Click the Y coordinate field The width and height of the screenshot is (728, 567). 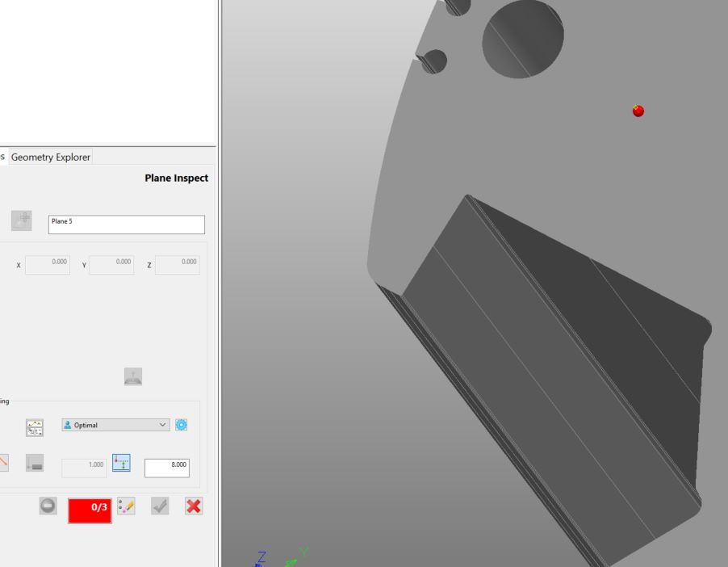[x=111, y=265]
